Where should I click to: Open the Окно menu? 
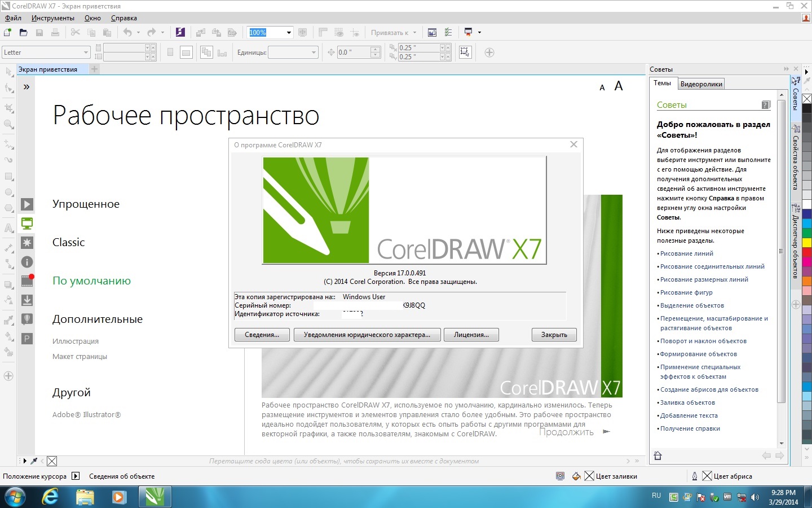pyautogui.click(x=92, y=18)
